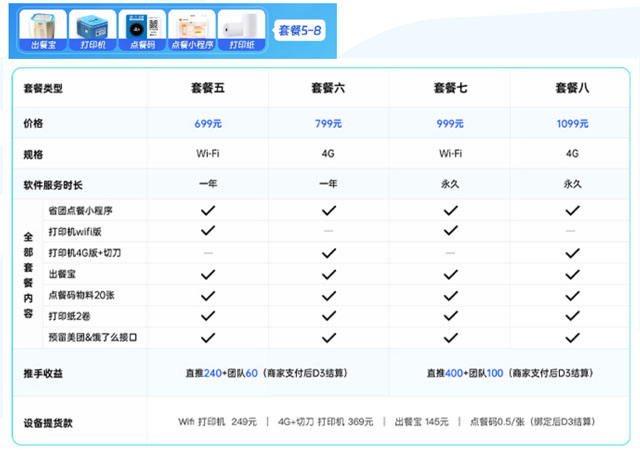The image size is (640, 450).
Task: Click the 1099元 price
Action: 572,124
